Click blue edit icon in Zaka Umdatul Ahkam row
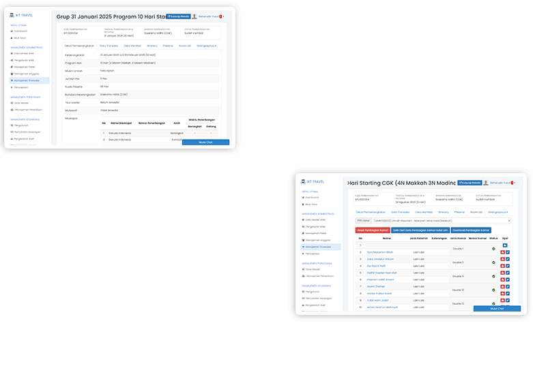The width and height of the screenshot is (533, 392). pos(508,260)
